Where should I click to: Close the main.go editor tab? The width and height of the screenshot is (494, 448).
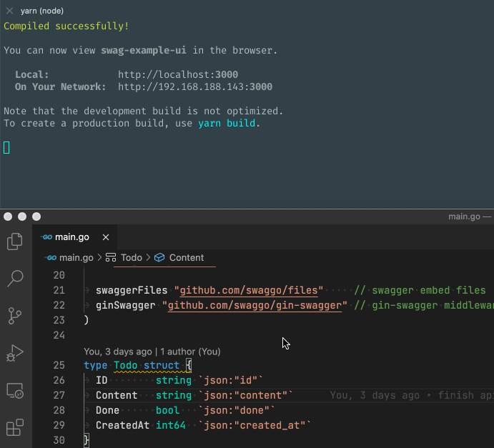pos(106,237)
